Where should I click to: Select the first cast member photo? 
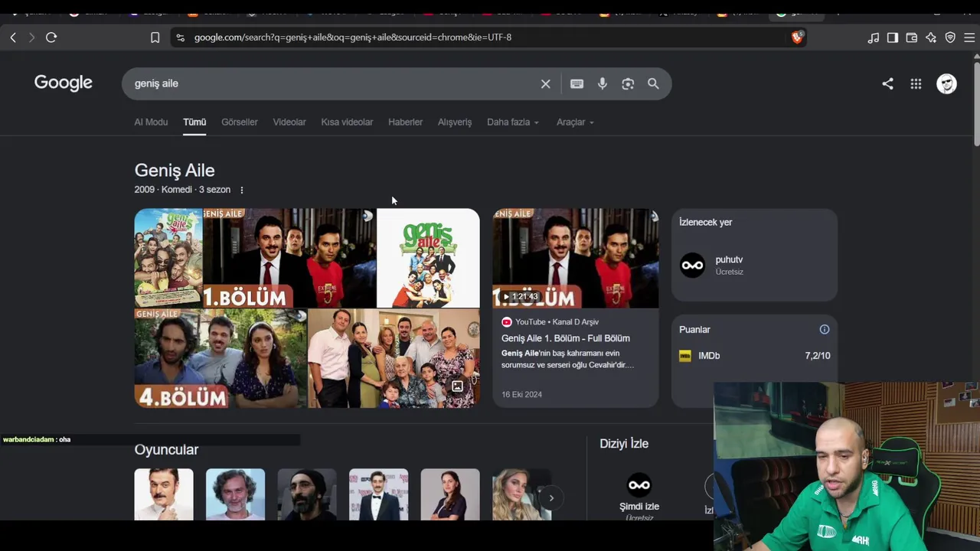pos(164,494)
